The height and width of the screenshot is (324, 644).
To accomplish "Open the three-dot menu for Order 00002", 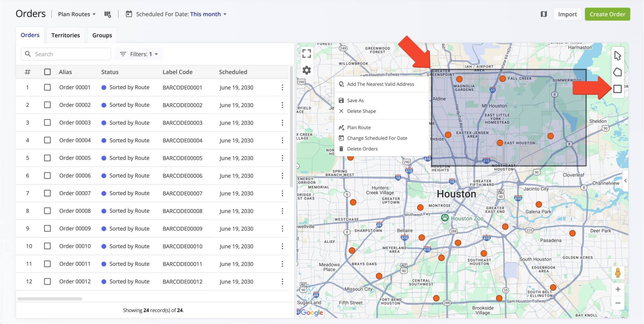I will (x=282, y=105).
